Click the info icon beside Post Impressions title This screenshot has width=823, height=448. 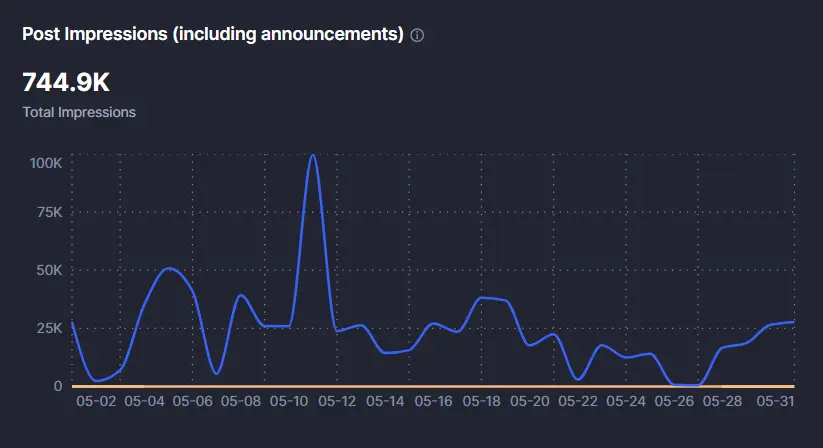pyautogui.click(x=417, y=35)
